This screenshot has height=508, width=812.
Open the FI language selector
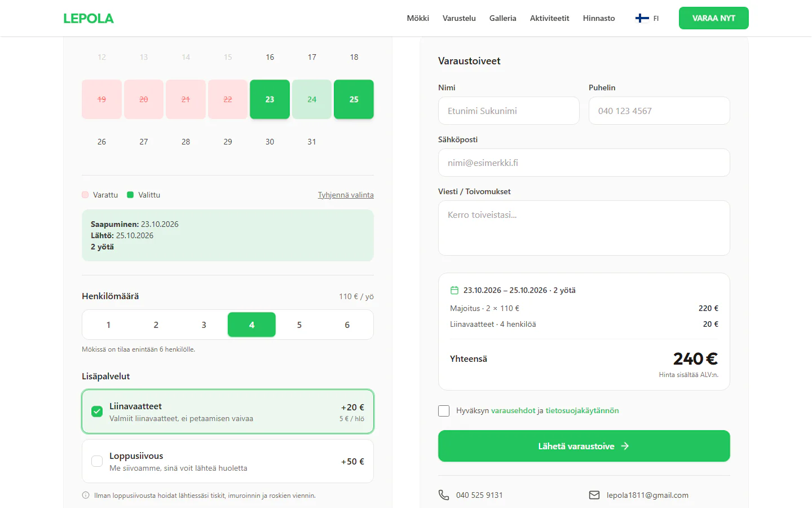point(647,18)
